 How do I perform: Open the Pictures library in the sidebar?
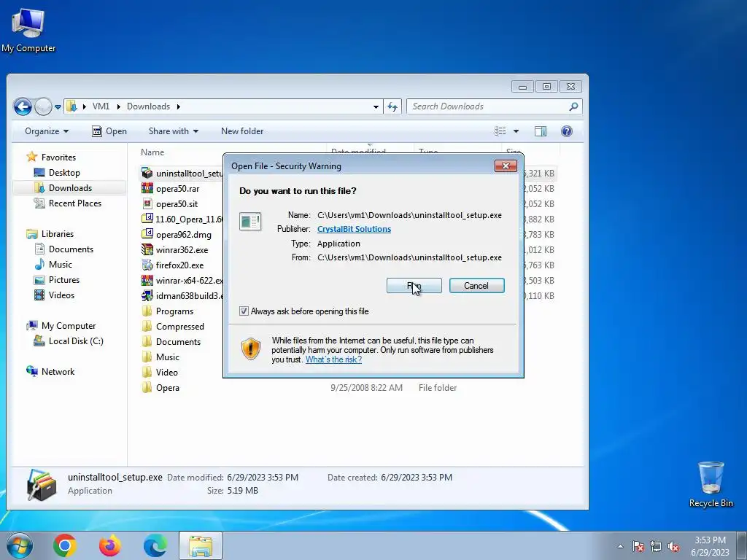coord(64,280)
